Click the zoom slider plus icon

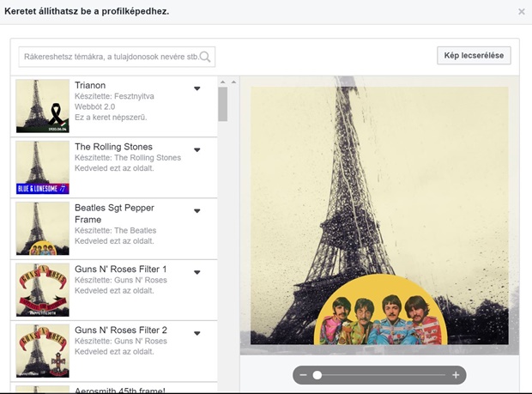coord(456,375)
